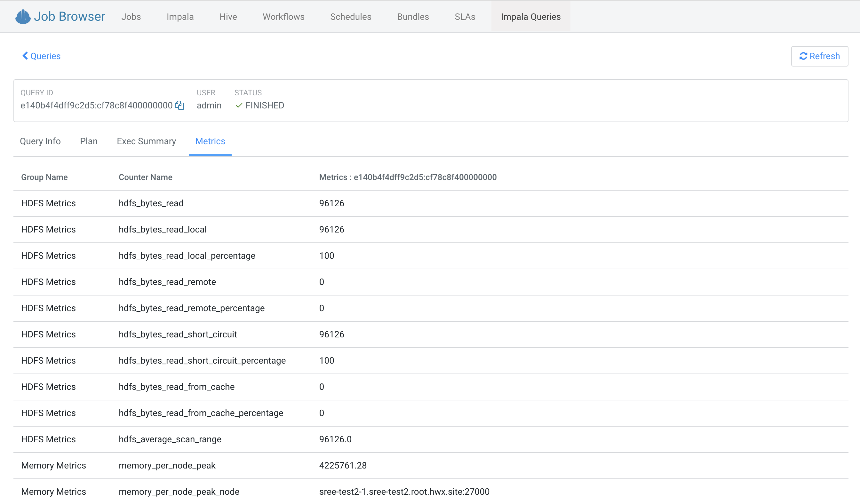Image resolution: width=860 pixels, height=504 pixels.
Task: Click the Queries back link
Action: (x=41, y=56)
